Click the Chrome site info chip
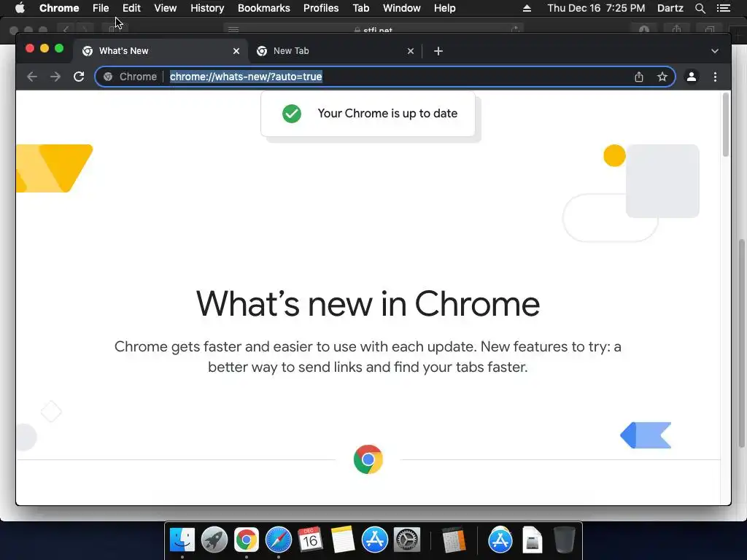The width and height of the screenshot is (747, 560). 130,77
